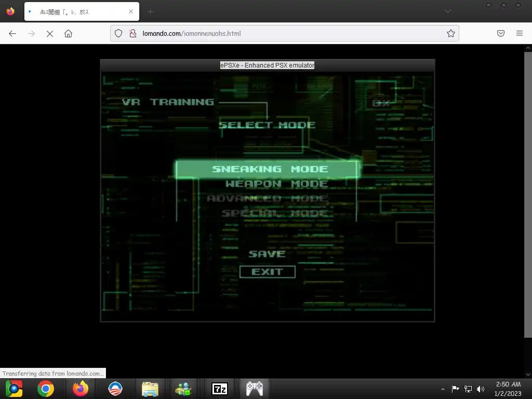Click the SELECT MODE heading text
The height and width of the screenshot is (399, 532).
[x=267, y=125]
